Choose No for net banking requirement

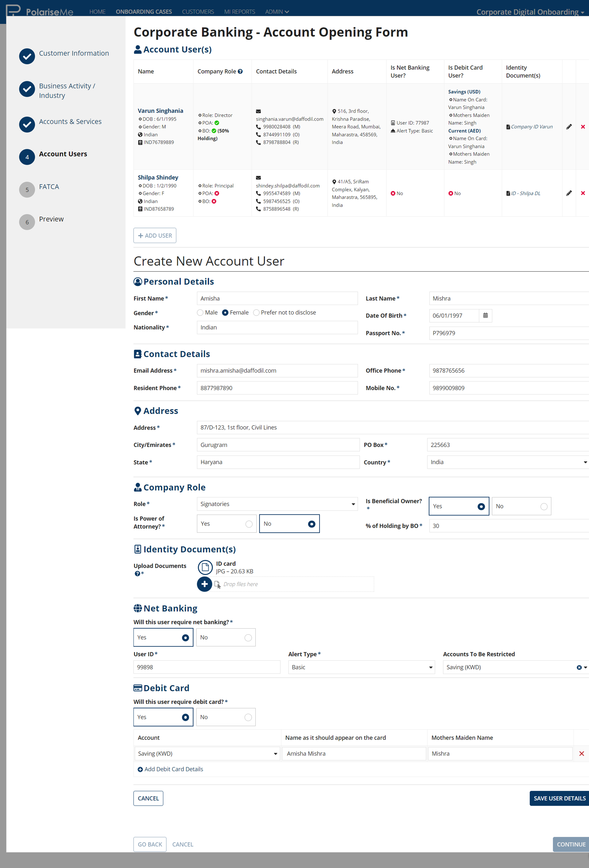(226, 638)
